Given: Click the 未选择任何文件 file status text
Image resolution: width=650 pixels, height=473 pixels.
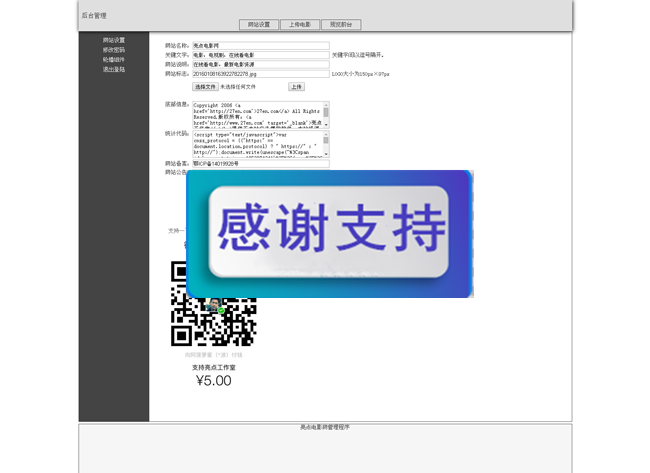Looking at the screenshot, I should [238, 87].
